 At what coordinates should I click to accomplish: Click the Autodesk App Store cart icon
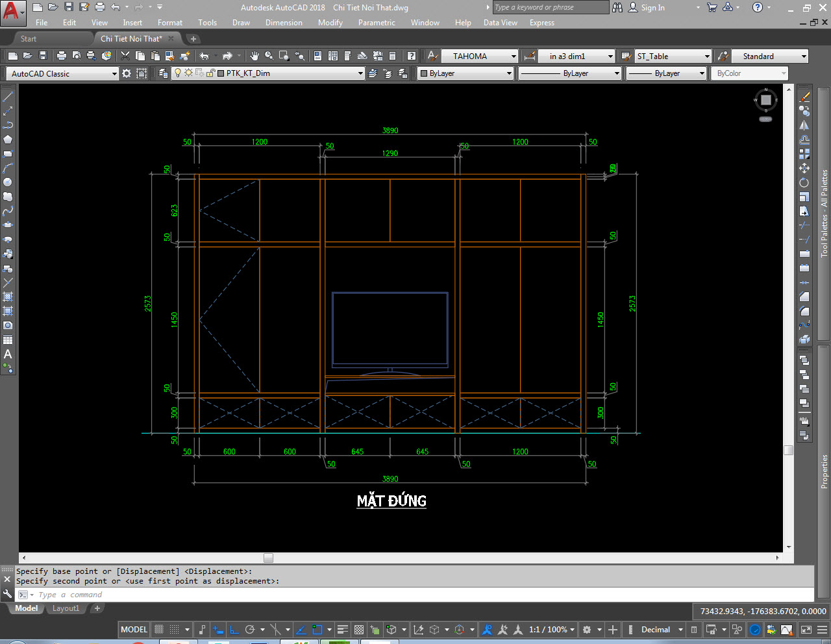coord(712,7)
